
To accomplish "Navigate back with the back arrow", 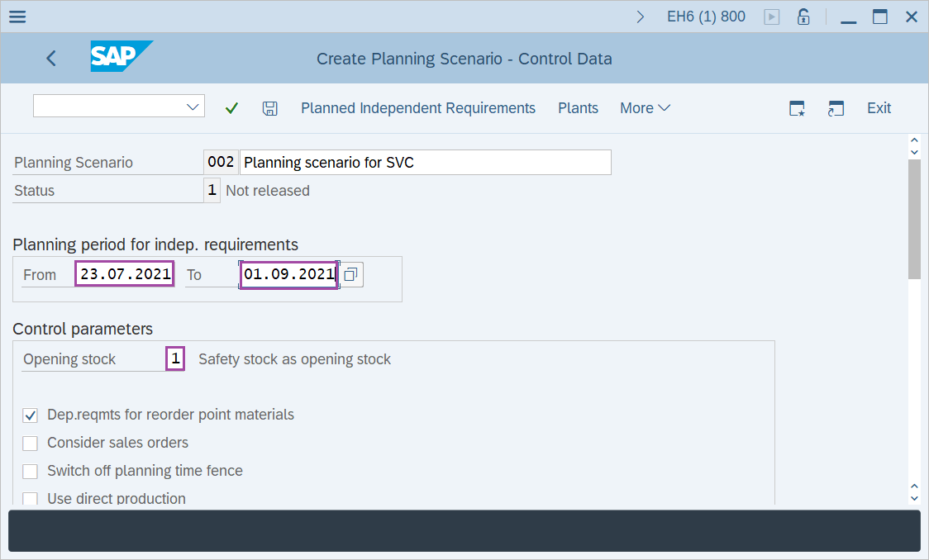I will click(50, 58).
